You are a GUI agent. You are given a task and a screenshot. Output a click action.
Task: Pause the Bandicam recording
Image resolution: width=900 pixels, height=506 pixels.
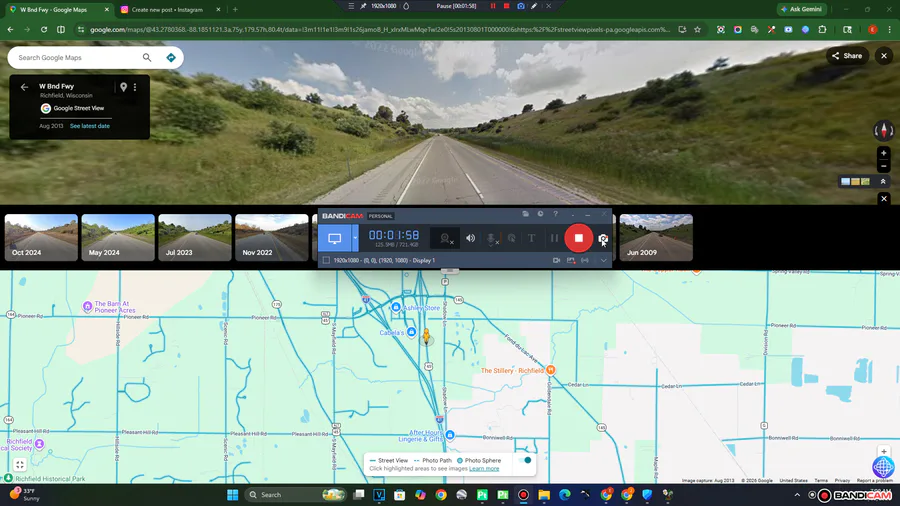(554, 238)
